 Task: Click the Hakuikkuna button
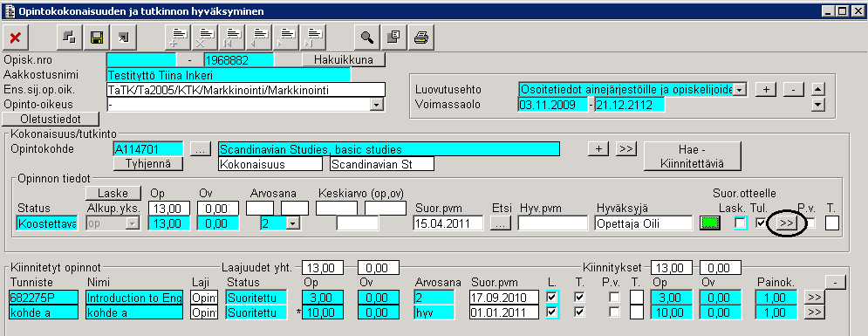tap(343, 59)
